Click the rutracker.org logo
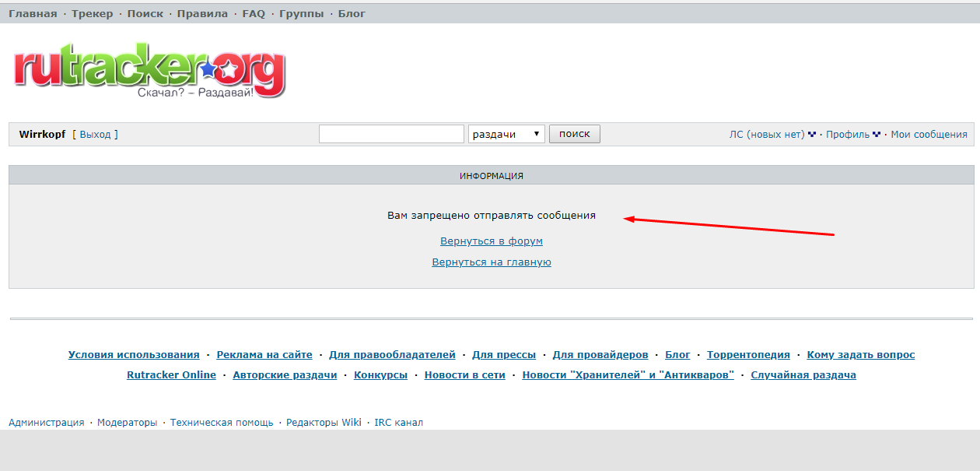Image resolution: width=980 pixels, height=471 pixels. tap(149, 72)
